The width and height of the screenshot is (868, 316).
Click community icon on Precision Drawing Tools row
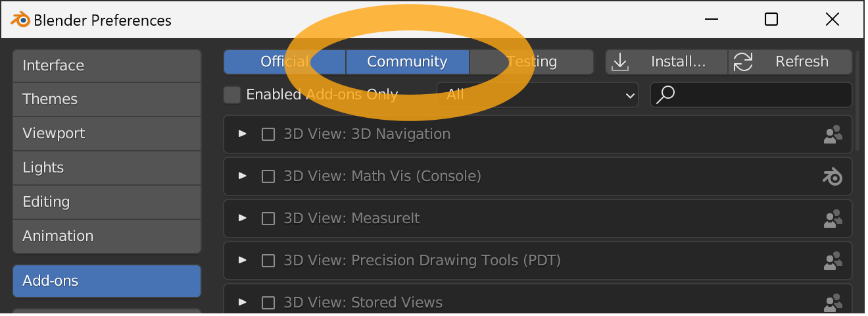(833, 261)
